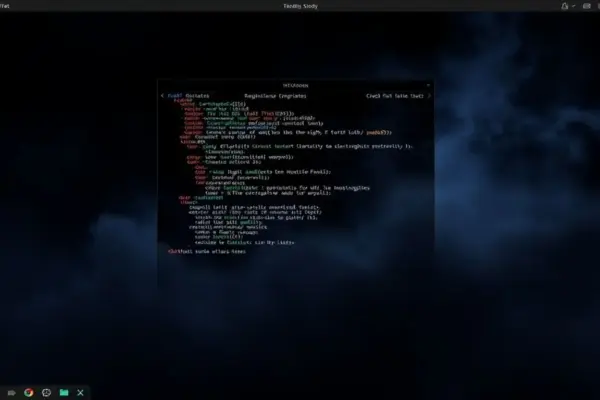Screen dimensions: 600x400
Task: Click the clock text in the top bar center
Action: pos(300,6)
